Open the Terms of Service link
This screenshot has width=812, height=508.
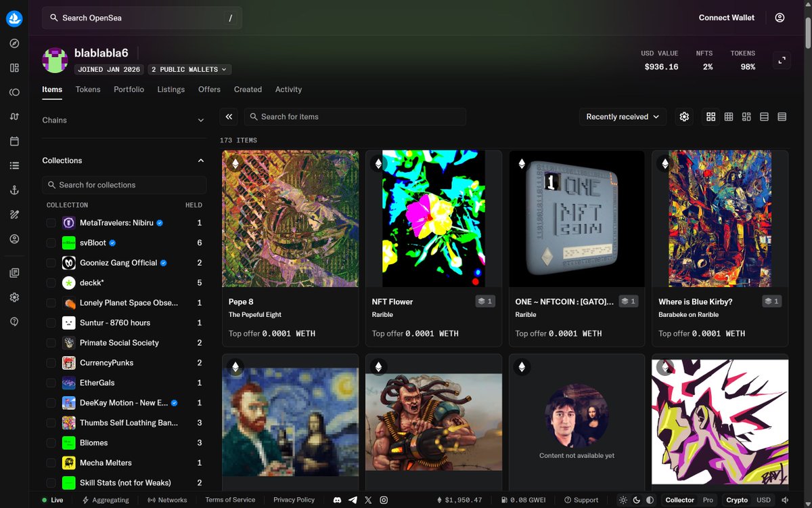click(230, 500)
